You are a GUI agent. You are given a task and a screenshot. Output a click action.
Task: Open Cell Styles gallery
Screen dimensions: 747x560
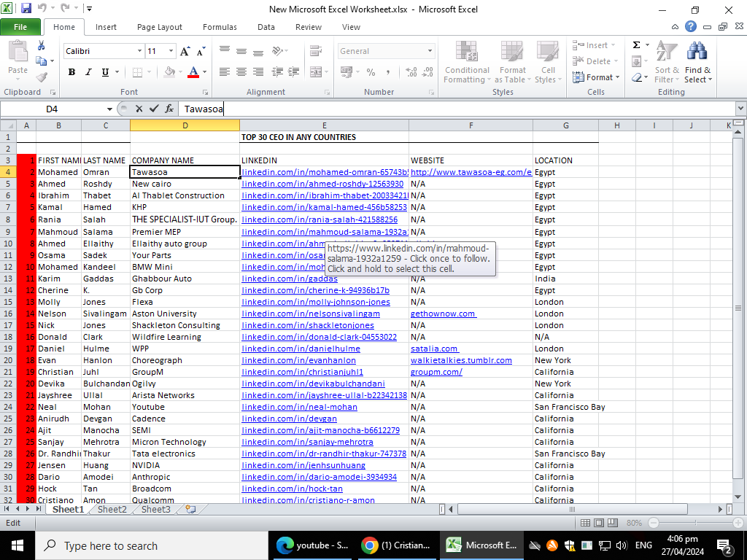coord(548,63)
